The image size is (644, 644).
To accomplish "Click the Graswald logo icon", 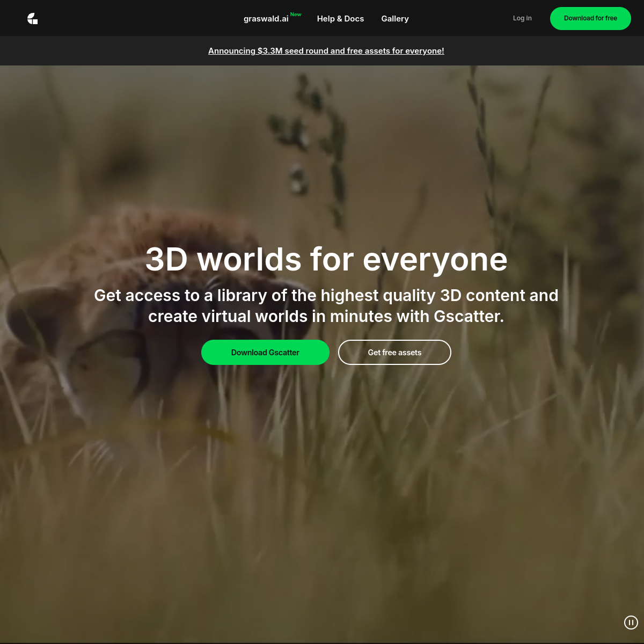I will click(x=33, y=19).
